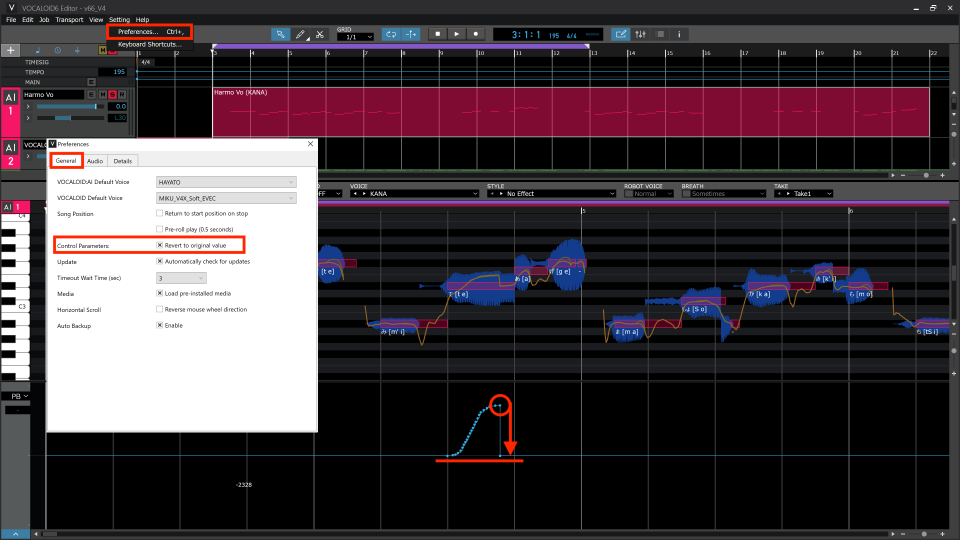Screen dimensions: 960x540
Task: Uncheck Revert to original value
Action: 160,245
